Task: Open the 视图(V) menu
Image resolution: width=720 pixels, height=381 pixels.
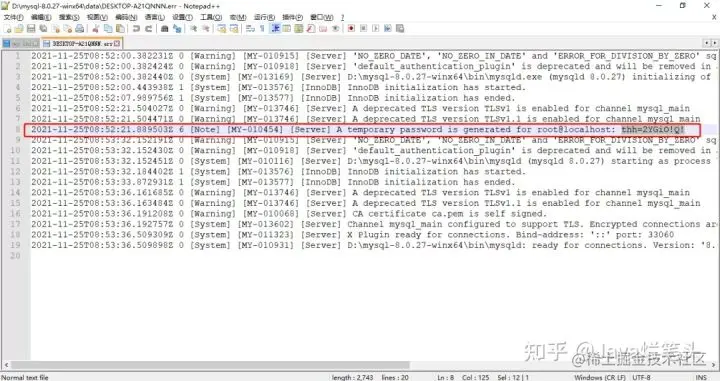Action: pos(97,17)
